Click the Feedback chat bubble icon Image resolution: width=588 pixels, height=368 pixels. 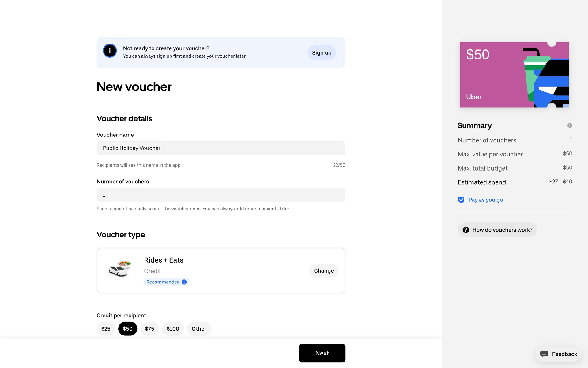click(544, 354)
